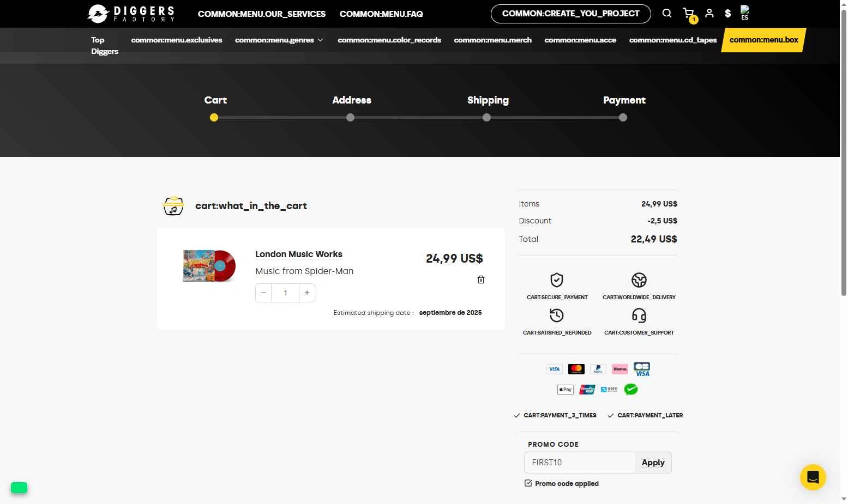
Task: Open the user account icon
Action: click(x=709, y=13)
